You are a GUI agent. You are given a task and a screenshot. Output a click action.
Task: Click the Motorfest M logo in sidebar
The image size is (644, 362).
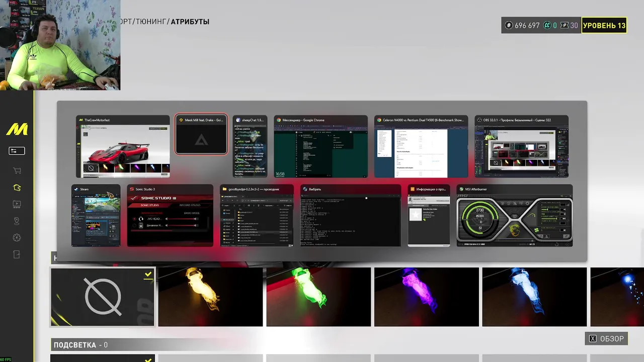click(17, 130)
